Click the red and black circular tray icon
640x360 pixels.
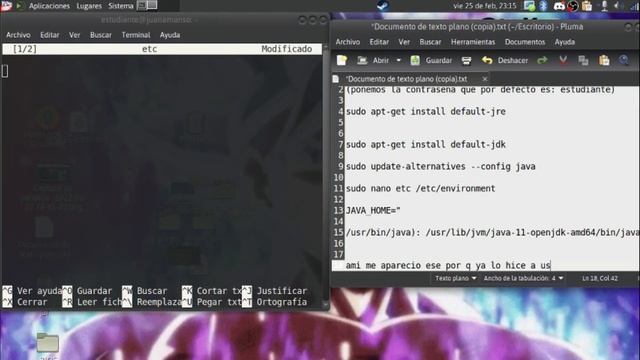[x=573, y=6]
